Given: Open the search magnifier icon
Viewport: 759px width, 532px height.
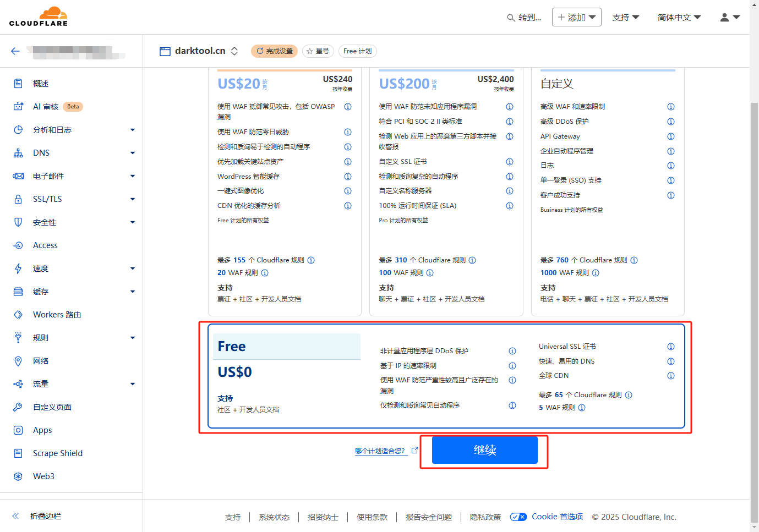Looking at the screenshot, I should coord(511,18).
